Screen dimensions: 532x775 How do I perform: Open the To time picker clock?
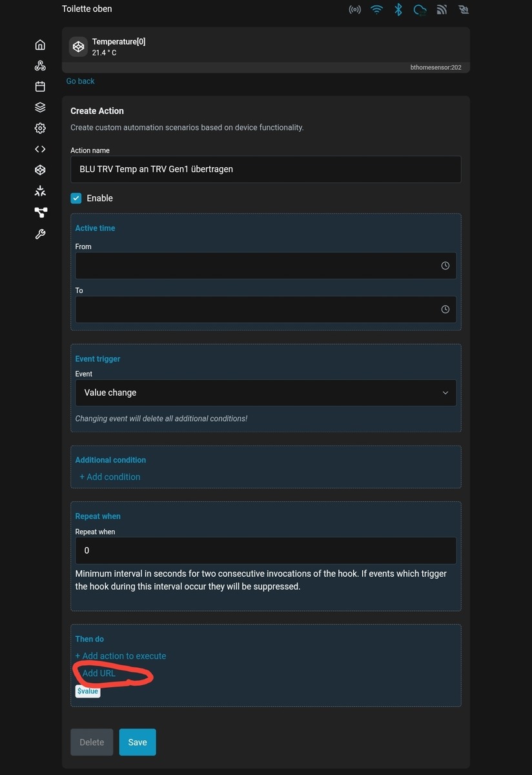click(445, 309)
